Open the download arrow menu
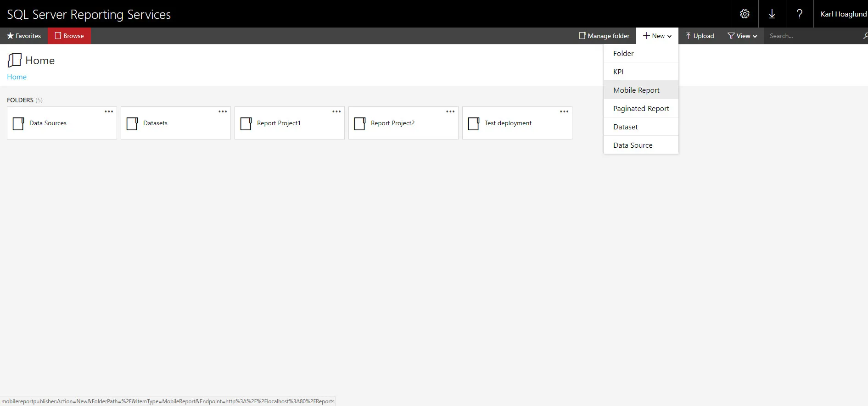The image size is (868, 406). [x=772, y=14]
